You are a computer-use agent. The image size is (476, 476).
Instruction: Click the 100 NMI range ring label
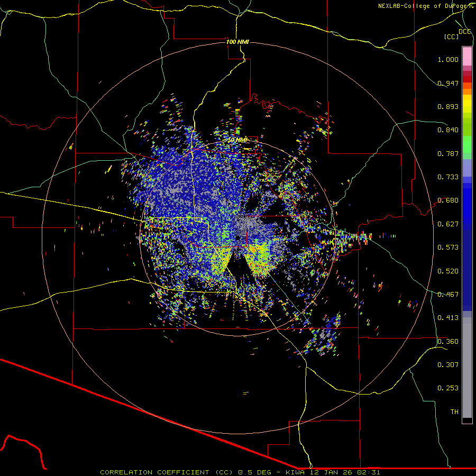point(237,42)
